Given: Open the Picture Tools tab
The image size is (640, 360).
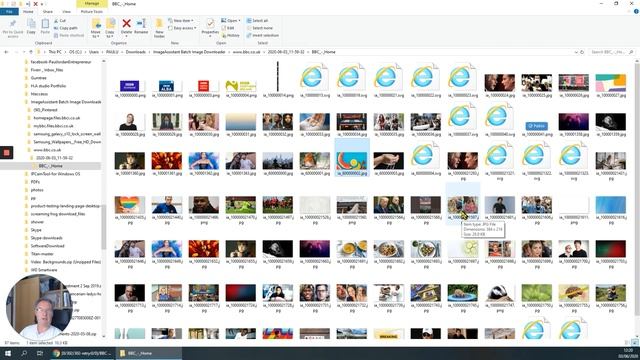Looking at the screenshot, I should click(x=92, y=12).
